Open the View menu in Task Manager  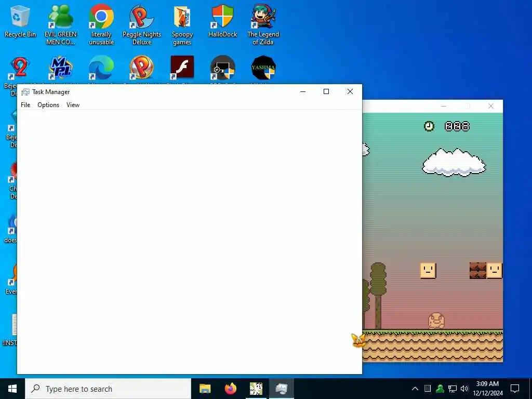point(73,105)
